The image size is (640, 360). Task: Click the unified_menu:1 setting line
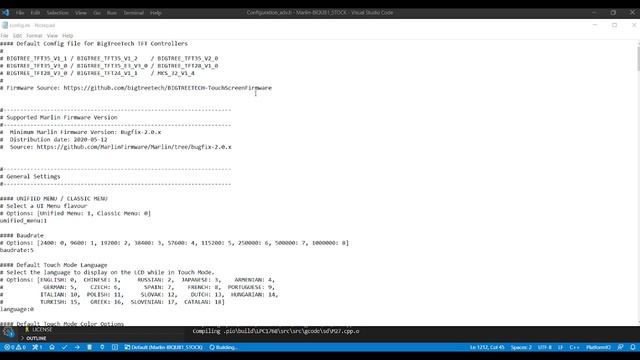23,221
